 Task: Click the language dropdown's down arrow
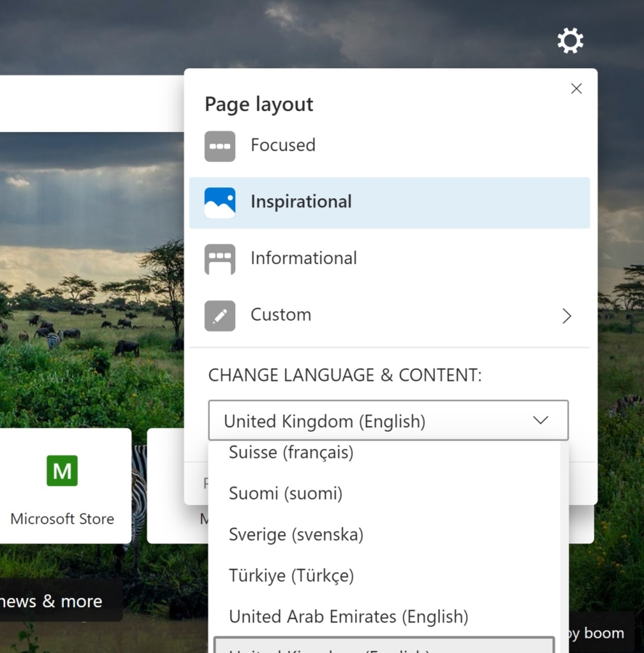[x=540, y=420]
